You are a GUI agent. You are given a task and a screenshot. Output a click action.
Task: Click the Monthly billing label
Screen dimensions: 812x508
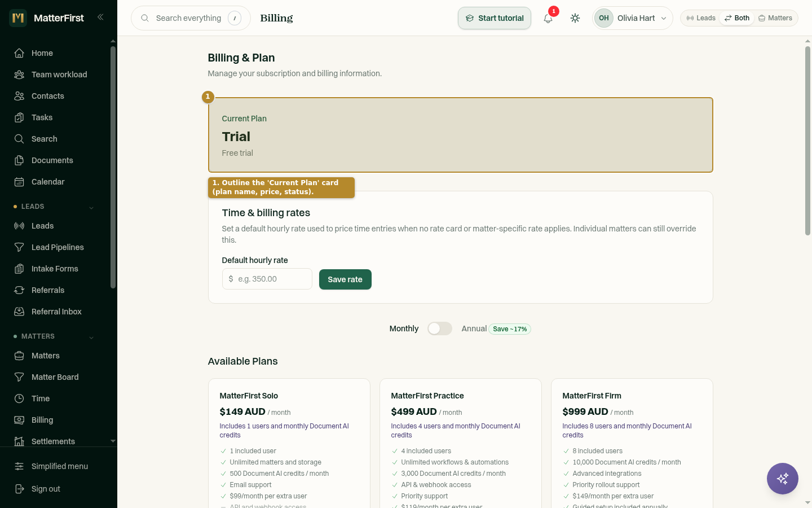(404, 329)
